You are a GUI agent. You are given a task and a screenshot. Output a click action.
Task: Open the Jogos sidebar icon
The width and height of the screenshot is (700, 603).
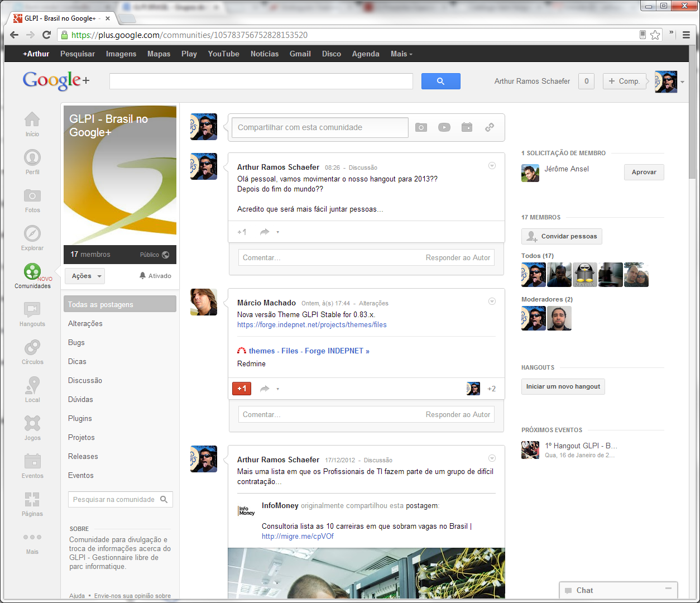point(32,423)
